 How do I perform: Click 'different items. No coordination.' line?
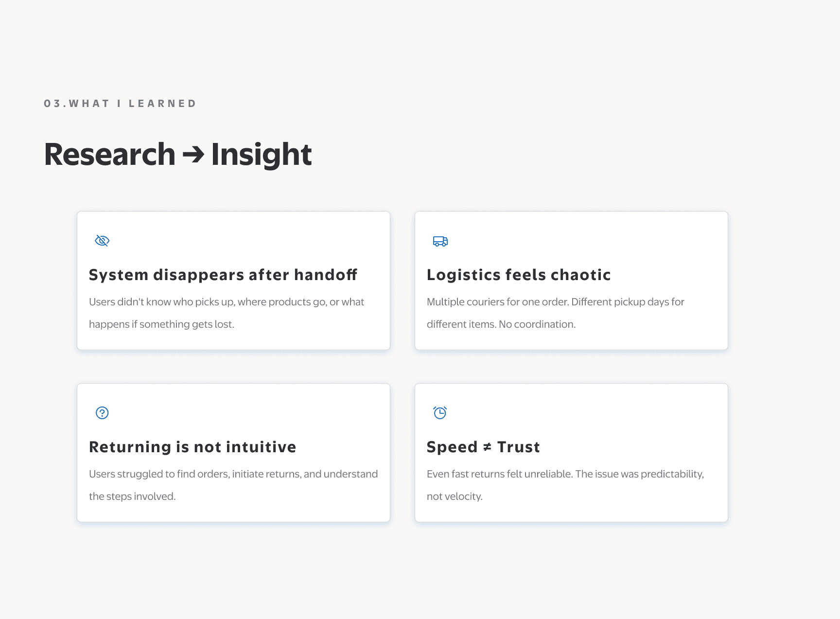tap(501, 324)
